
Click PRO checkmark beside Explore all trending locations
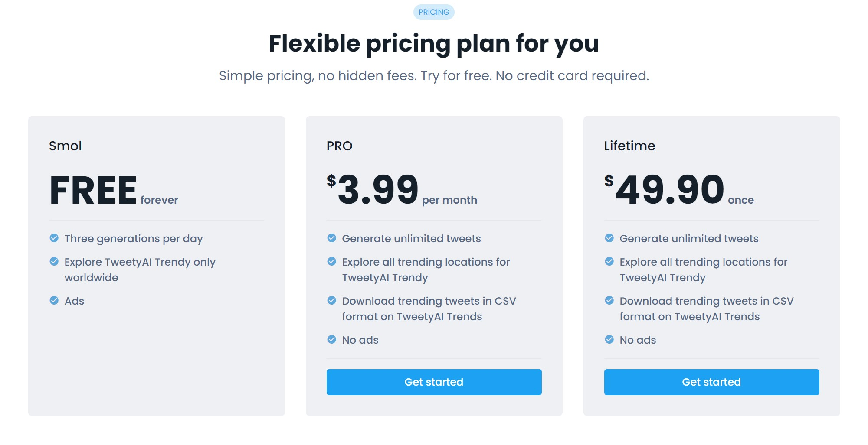click(332, 261)
